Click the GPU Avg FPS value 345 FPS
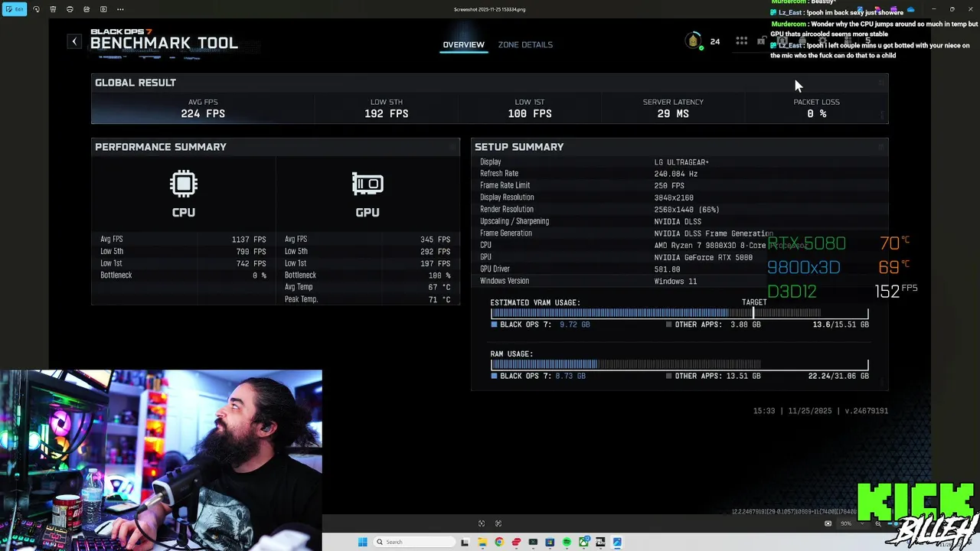 435,240
